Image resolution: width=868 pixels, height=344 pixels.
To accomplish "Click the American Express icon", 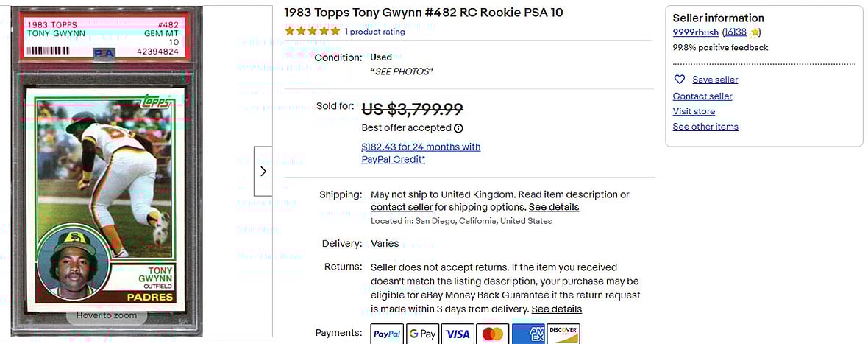I will click(528, 334).
